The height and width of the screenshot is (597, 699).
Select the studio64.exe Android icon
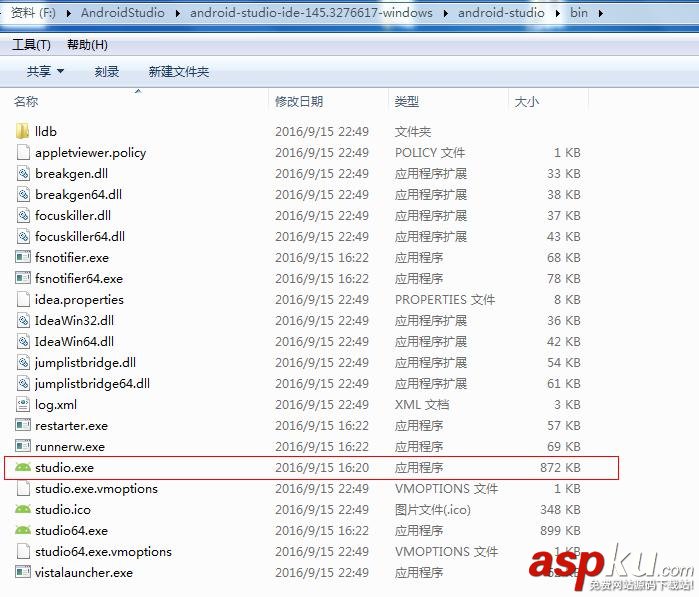(23, 530)
